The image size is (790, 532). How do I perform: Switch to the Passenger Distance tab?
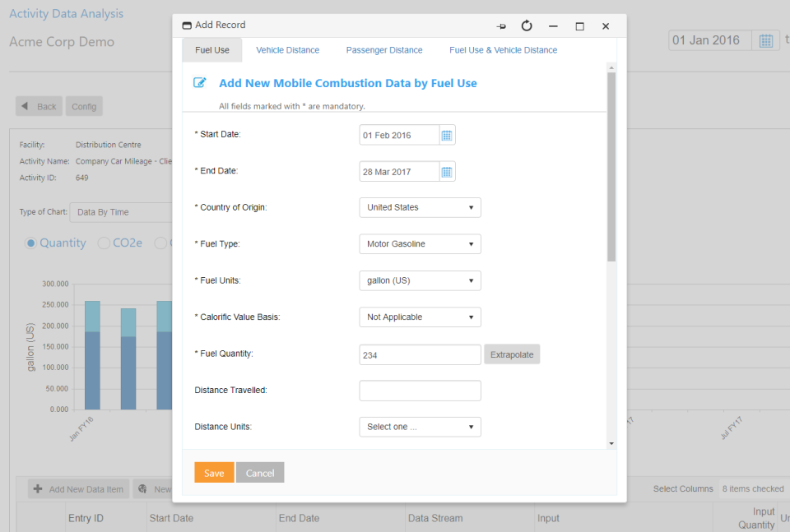(383, 50)
